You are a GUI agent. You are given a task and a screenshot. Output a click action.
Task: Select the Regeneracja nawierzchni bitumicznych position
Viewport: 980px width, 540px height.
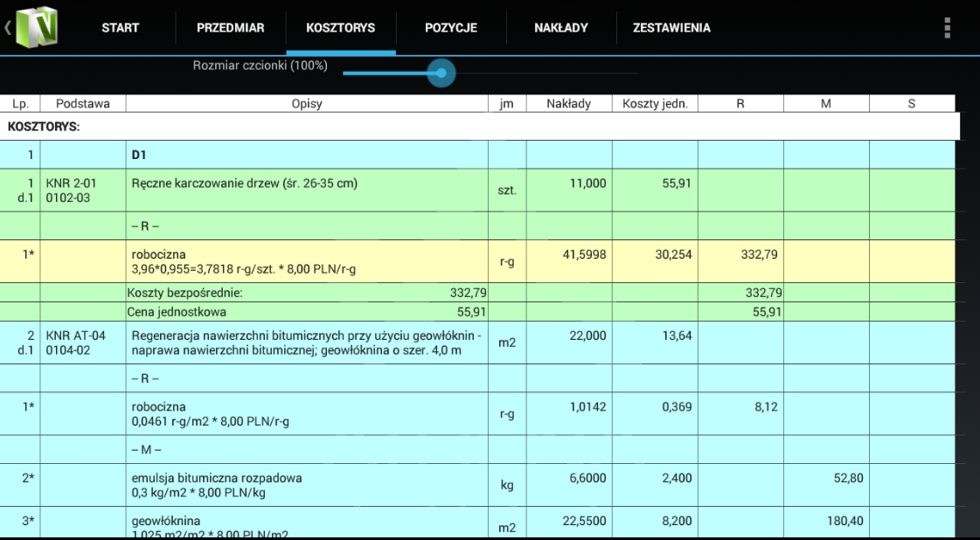[x=477, y=343]
